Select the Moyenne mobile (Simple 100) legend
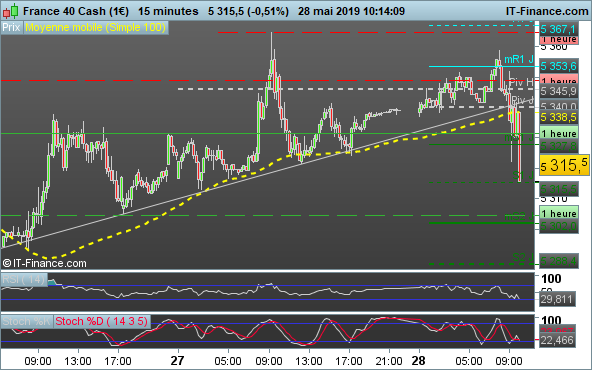 click(96, 28)
